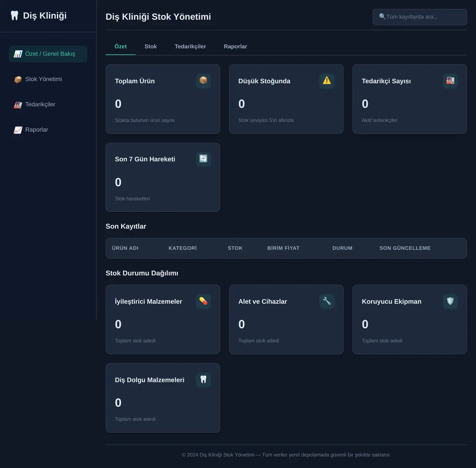Open Tedarikçiler from the sidebar

(x=48, y=105)
